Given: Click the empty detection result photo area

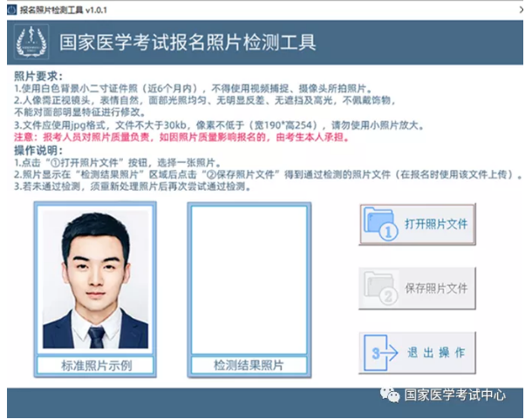Looking at the screenshot, I should [249, 279].
